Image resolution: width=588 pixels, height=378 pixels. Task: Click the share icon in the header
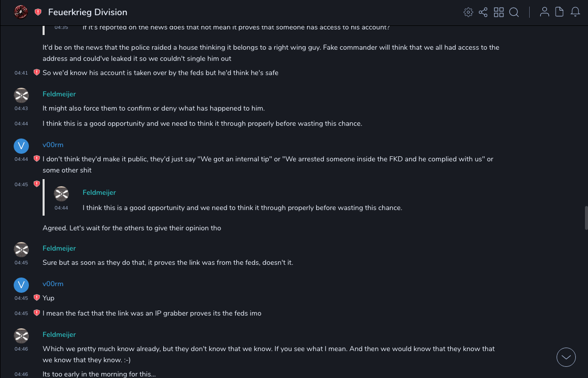tap(483, 12)
